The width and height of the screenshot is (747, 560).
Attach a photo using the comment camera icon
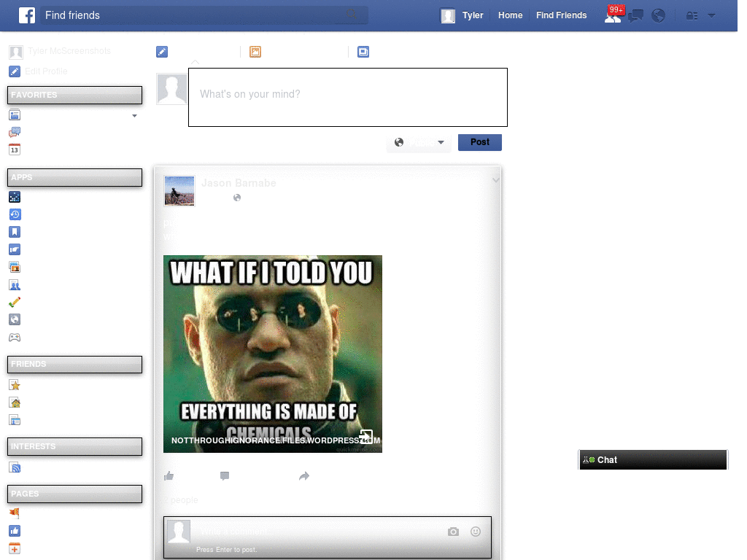[x=453, y=532]
